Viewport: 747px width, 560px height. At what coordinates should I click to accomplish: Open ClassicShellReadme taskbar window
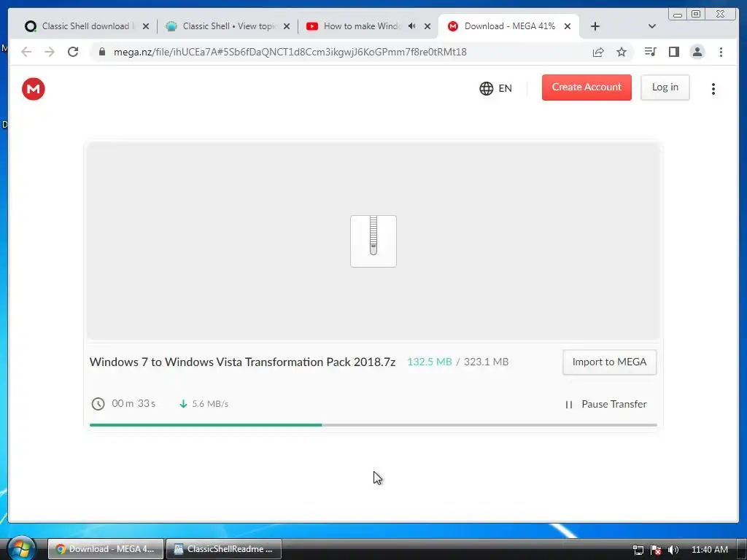(224, 549)
